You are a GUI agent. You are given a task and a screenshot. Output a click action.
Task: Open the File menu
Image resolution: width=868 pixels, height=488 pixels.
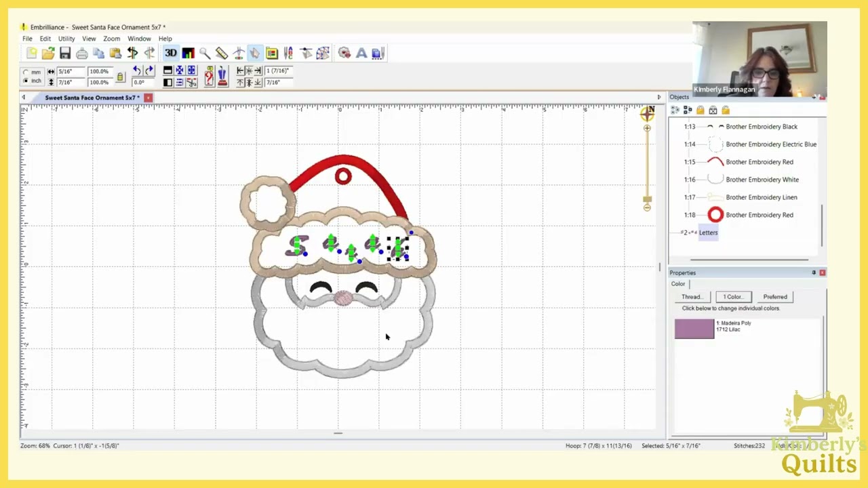27,39
